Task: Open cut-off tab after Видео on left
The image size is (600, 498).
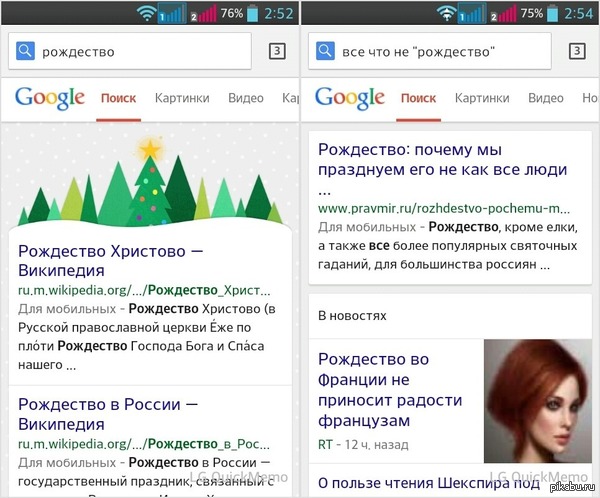Action: [290, 98]
